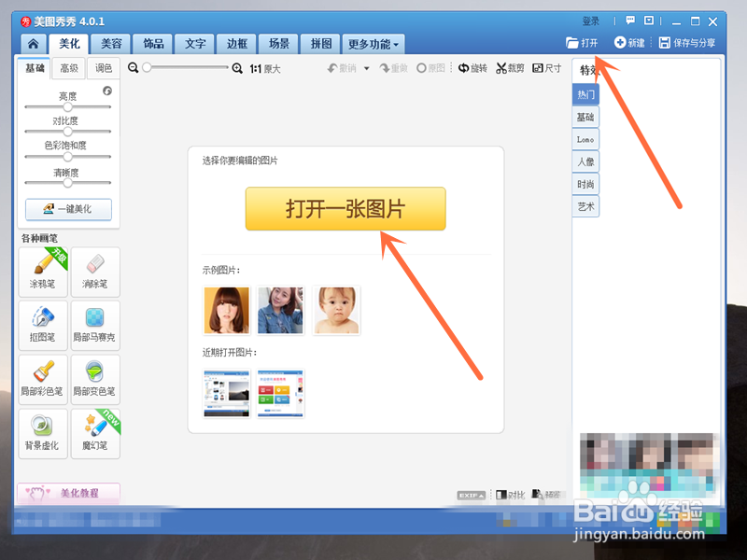Image resolution: width=747 pixels, height=560 pixels.
Task: Toggle the 原图 original image view
Action: pos(430,68)
